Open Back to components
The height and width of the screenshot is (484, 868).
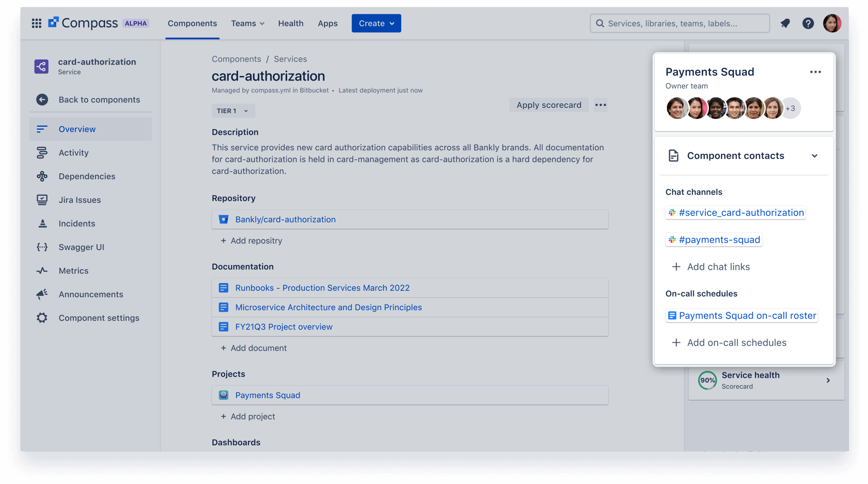[x=90, y=99]
